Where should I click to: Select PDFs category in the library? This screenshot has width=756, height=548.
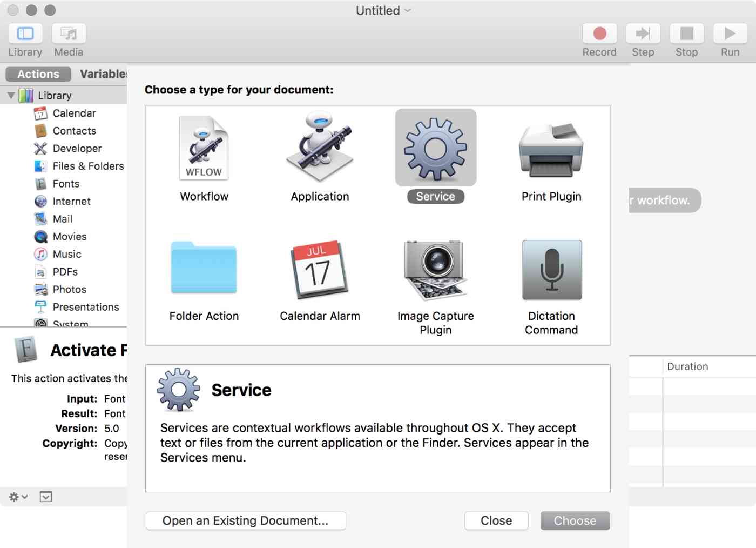coord(64,272)
